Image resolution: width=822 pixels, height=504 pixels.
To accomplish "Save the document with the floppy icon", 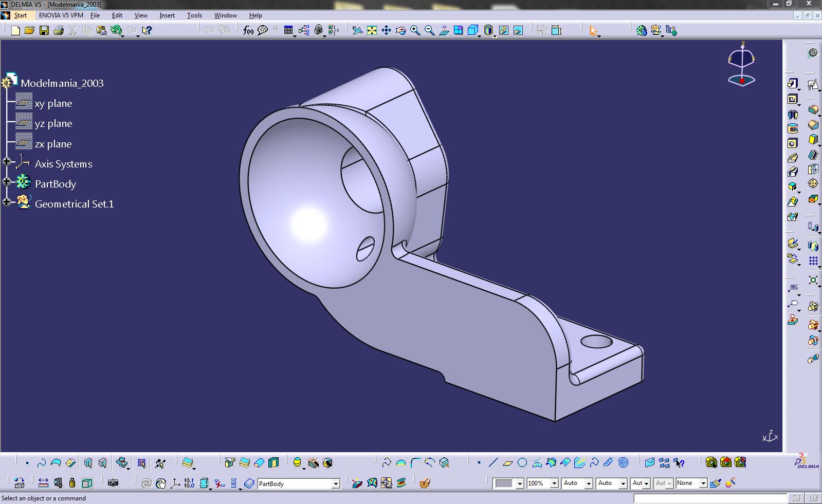I will [x=44, y=31].
